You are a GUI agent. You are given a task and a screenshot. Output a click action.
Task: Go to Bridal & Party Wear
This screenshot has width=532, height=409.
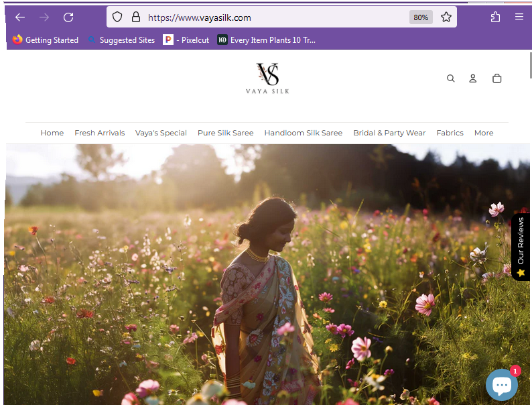coord(389,133)
